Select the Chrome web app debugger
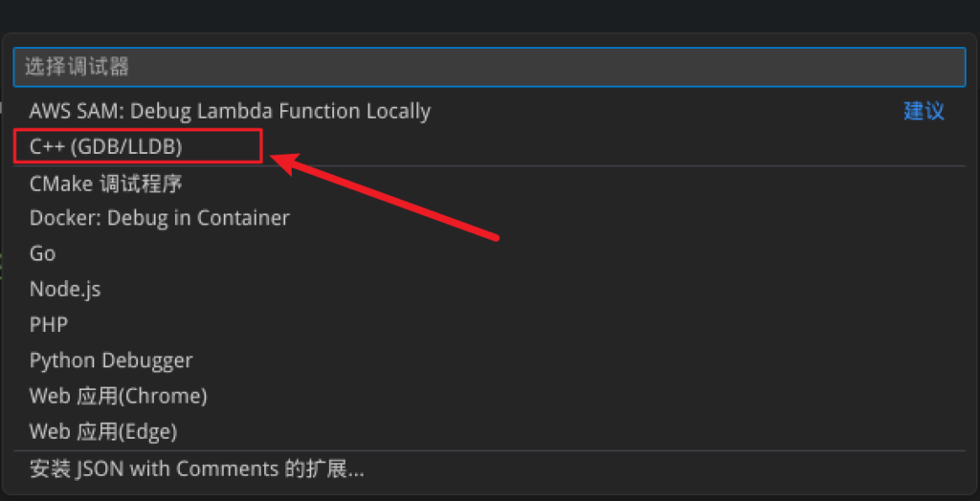The image size is (980, 501). pyautogui.click(x=489, y=396)
